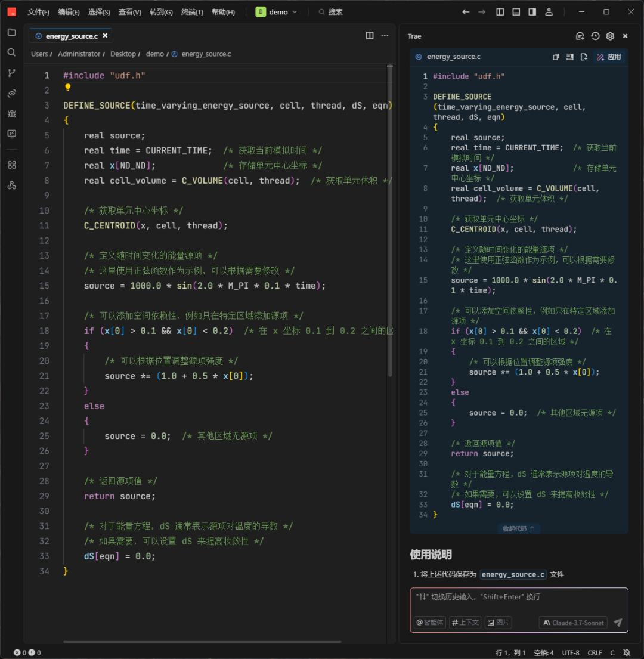Image resolution: width=644 pixels, height=659 pixels.
Task: Click the 应用 apply button
Action: tap(609, 57)
